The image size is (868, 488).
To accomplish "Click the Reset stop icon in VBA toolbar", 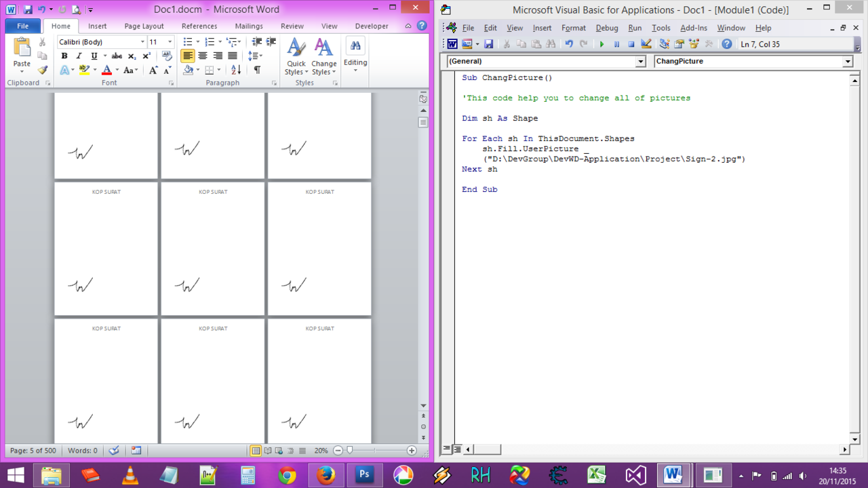I will click(x=631, y=44).
